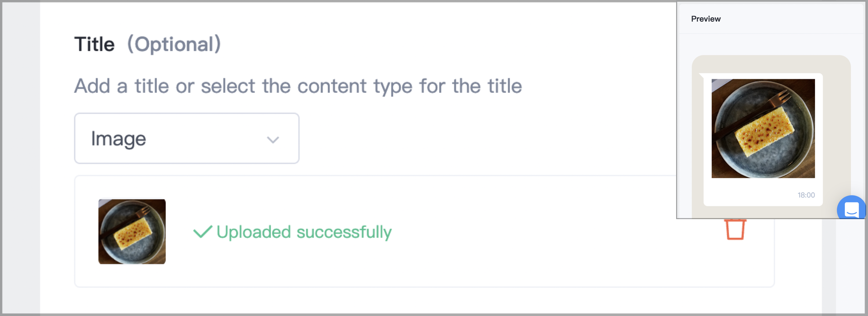Click the Preview panel heading
Screen dimensions: 868x316
706,19
